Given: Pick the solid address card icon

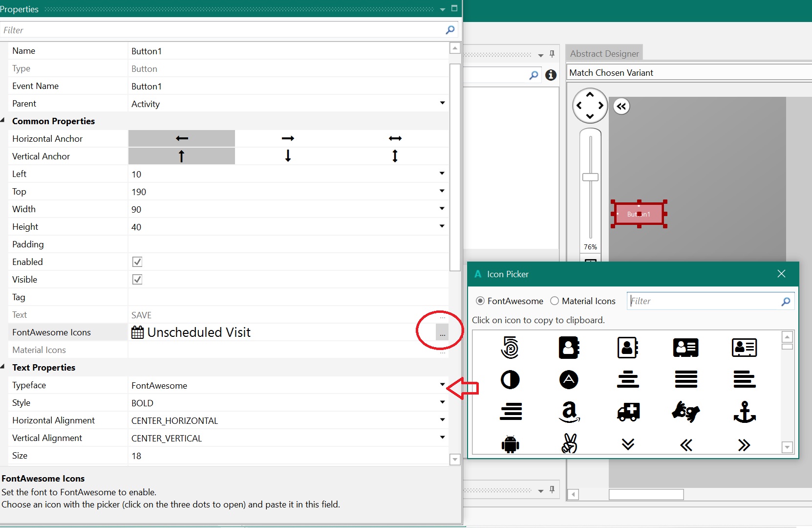Looking at the screenshot, I should pos(686,348).
